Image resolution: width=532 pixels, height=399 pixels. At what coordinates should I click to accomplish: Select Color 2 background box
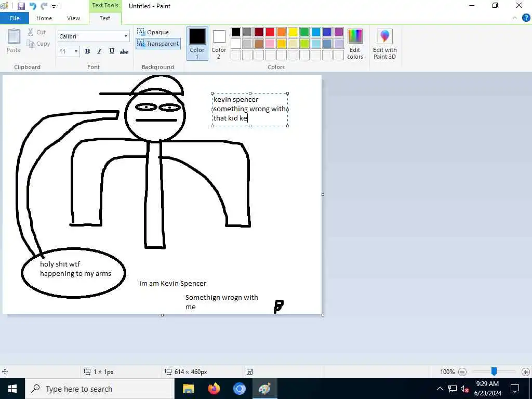[x=219, y=44]
